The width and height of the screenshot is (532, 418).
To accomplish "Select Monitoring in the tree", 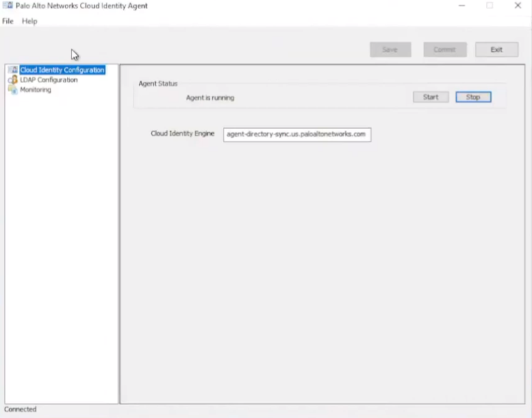I will coord(35,90).
